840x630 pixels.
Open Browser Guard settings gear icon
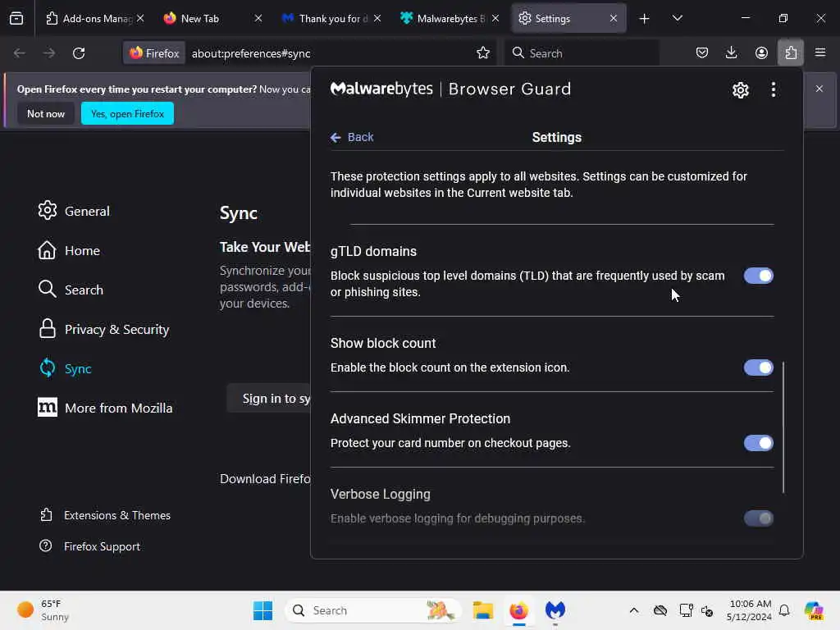tap(741, 89)
